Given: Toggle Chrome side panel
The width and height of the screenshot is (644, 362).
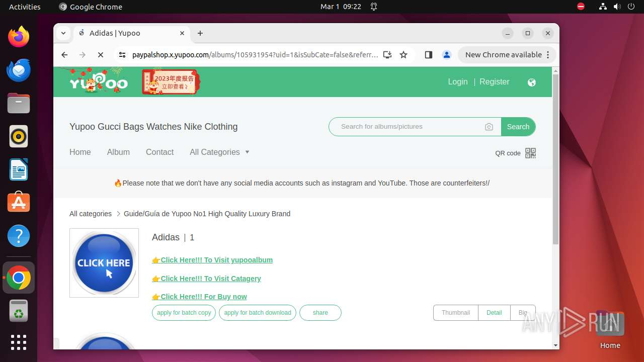Looking at the screenshot, I should 429,55.
